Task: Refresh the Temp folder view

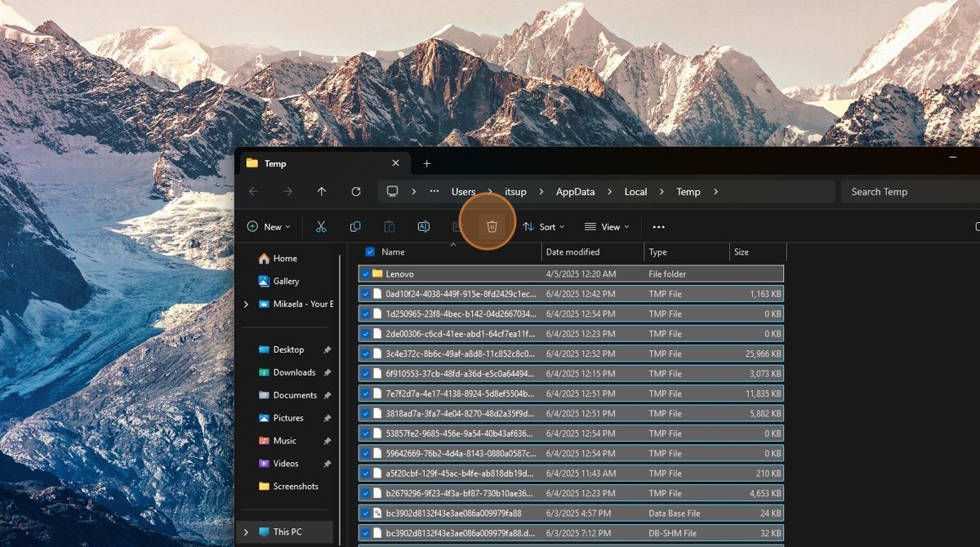Action: pyautogui.click(x=356, y=192)
